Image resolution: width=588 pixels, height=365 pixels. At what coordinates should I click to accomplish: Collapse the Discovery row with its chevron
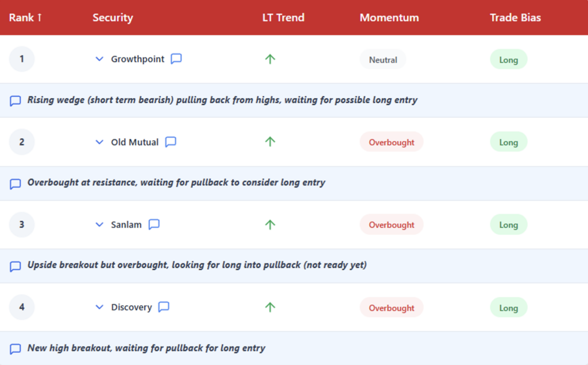click(99, 307)
